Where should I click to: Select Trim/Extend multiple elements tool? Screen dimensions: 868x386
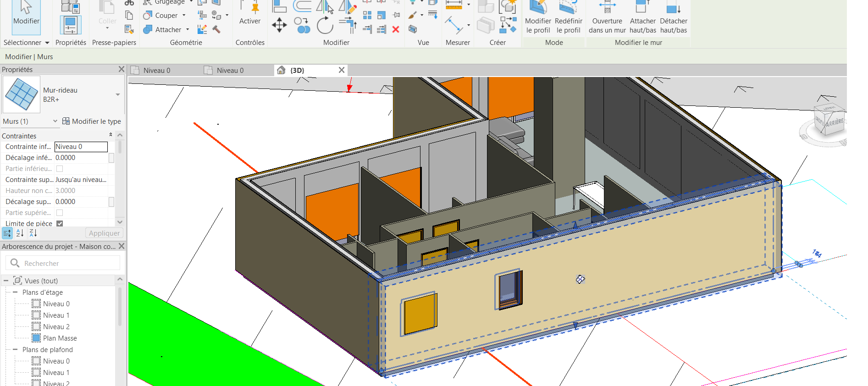point(381,29)
